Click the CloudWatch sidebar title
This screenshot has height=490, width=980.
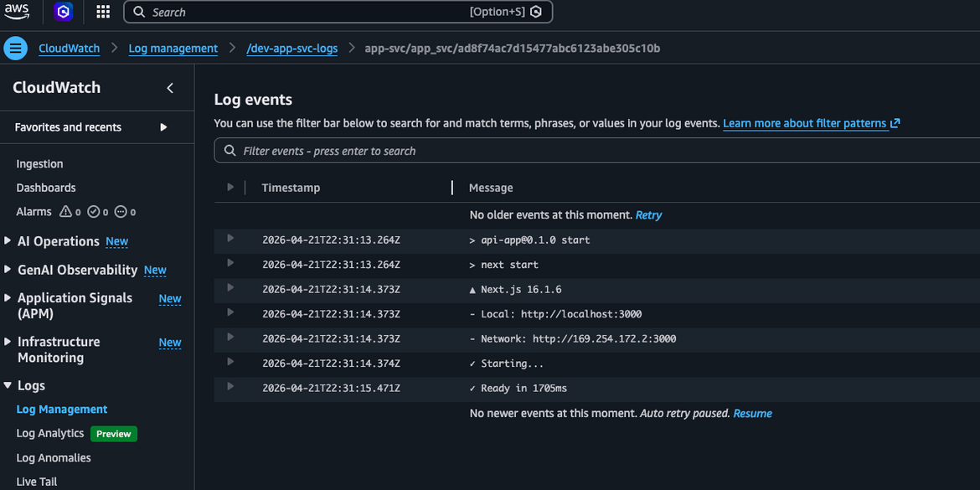[56, 87]
